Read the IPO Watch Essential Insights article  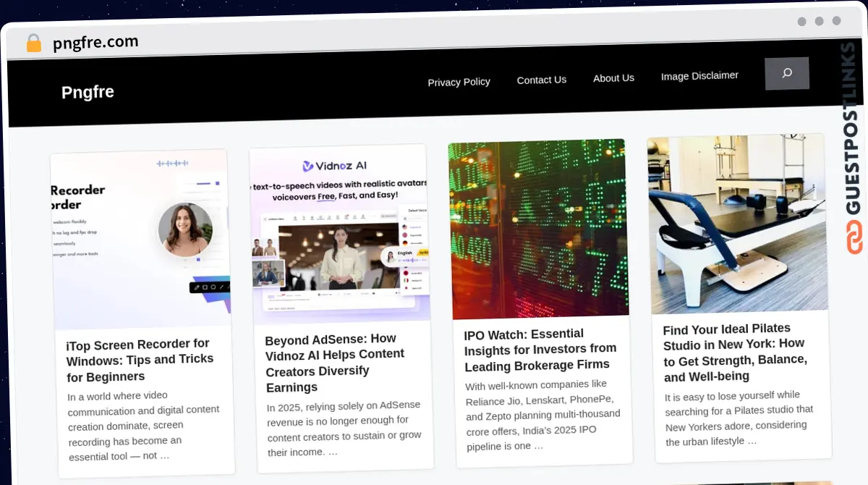click(540, 350)
